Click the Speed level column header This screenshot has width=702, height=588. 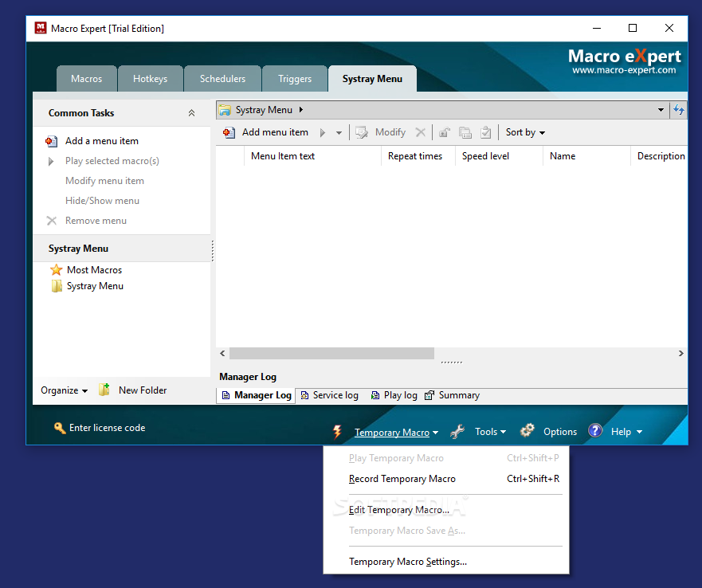(x=499, y=156)
